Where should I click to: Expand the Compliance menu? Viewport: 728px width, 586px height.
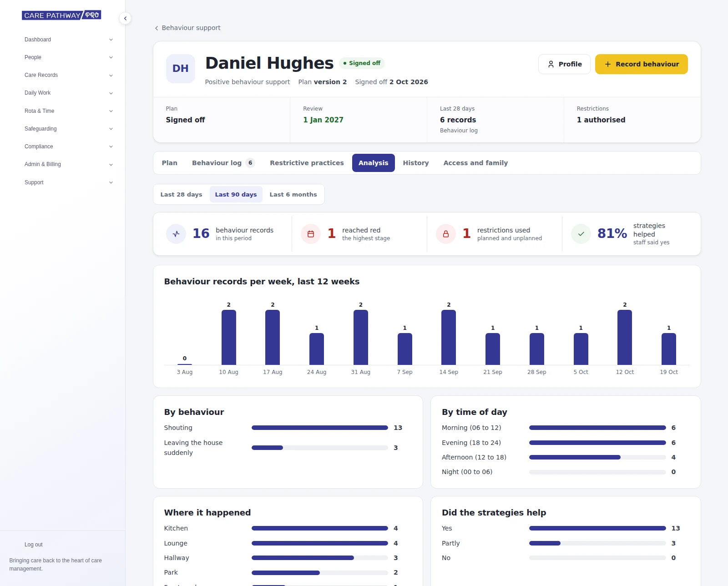click(69, 146)
